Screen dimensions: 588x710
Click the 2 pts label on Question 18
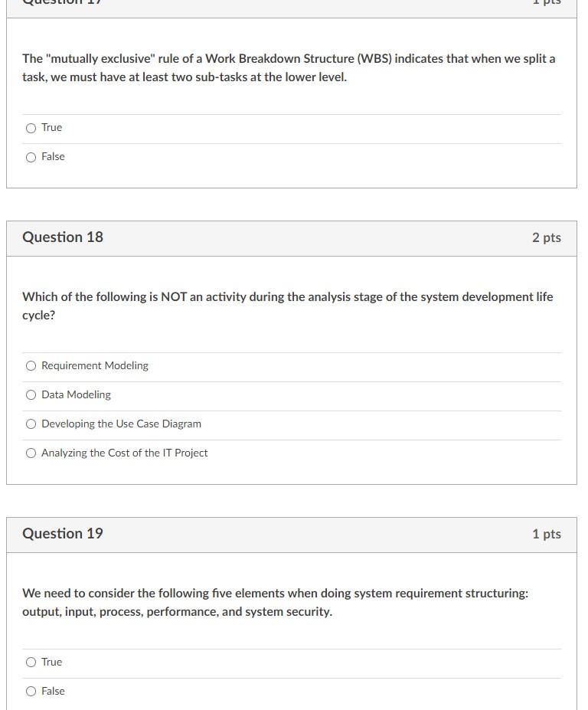546,237
